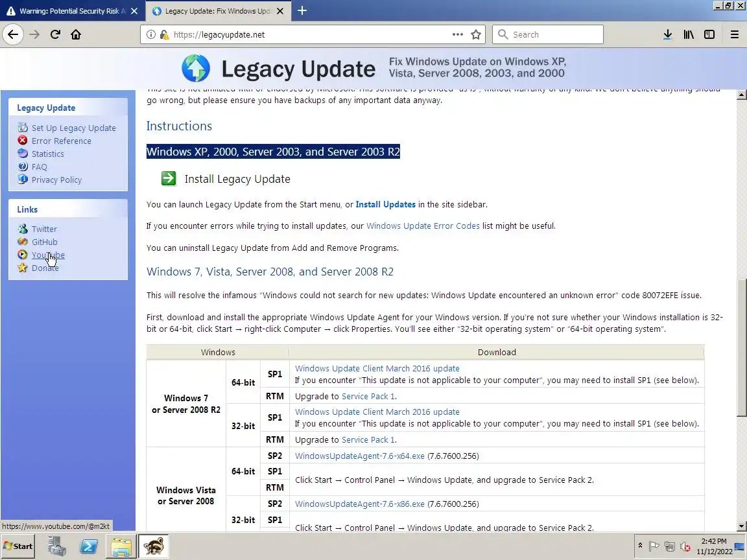The image size is (747, 560).
Task: Visit the GitHub link
Action: 44,242
